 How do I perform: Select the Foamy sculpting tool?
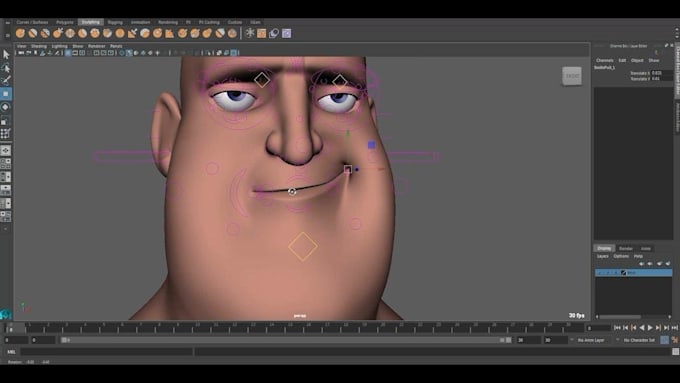(95, 33)
